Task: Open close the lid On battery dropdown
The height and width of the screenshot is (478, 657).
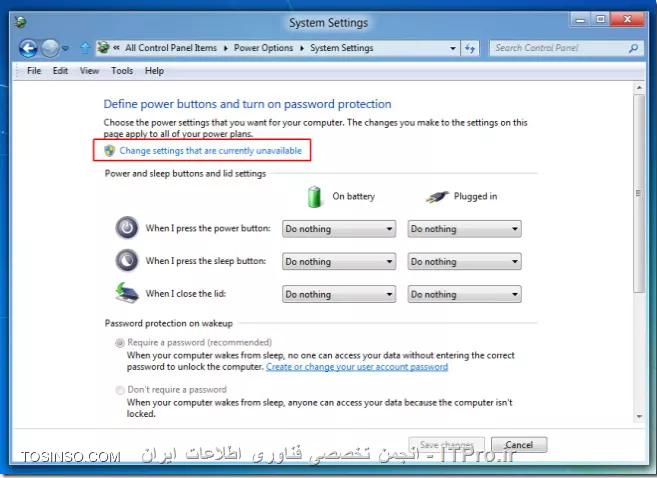Action: (339, 294)
